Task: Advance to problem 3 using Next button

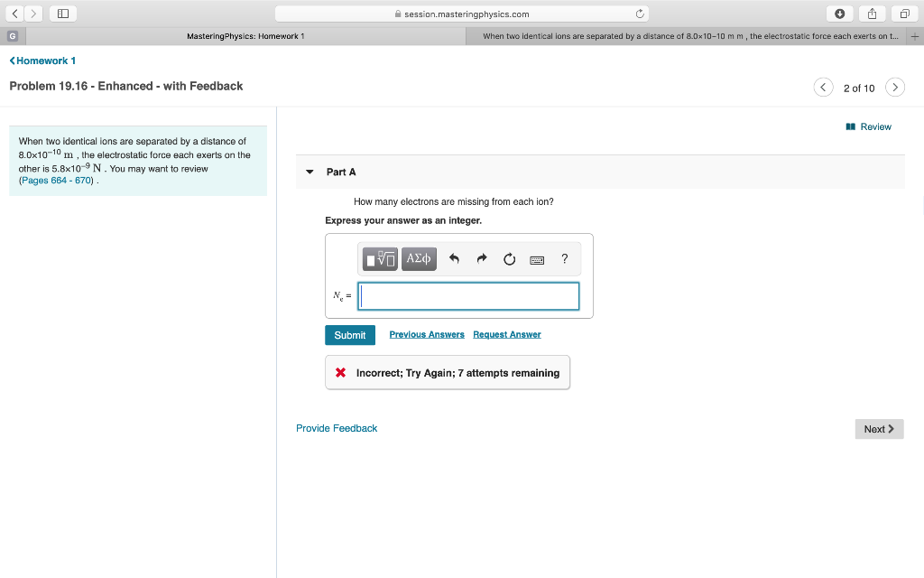Action: pos(878,428)
